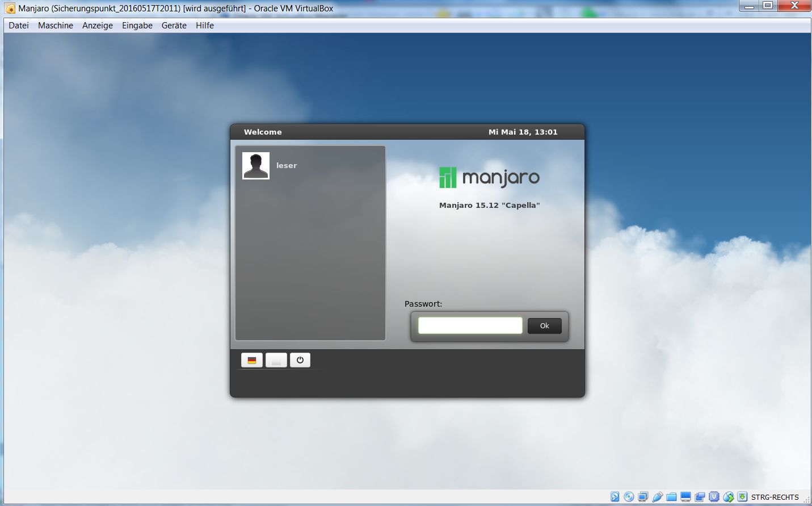Screen dimensions: 812x506
Task: Click the date and time display
Action: 523,132
